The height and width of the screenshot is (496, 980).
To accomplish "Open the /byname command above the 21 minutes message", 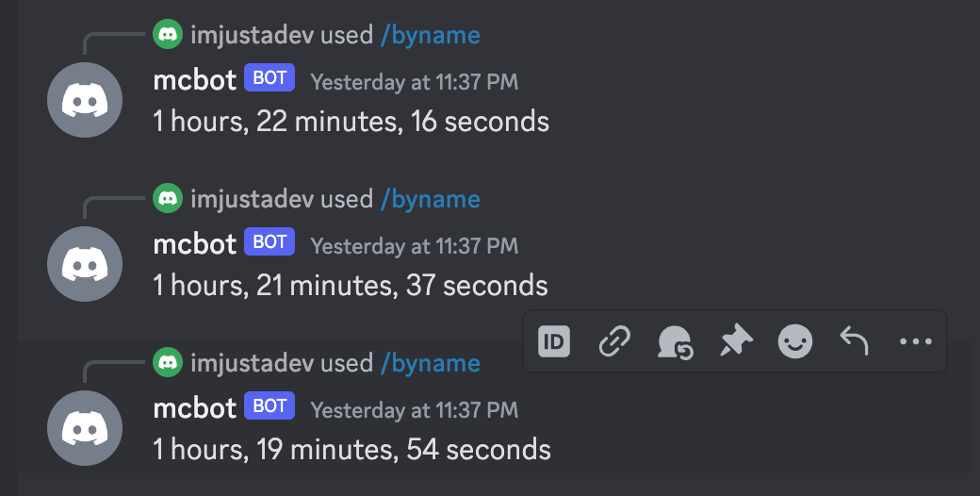I will point(430,200).
